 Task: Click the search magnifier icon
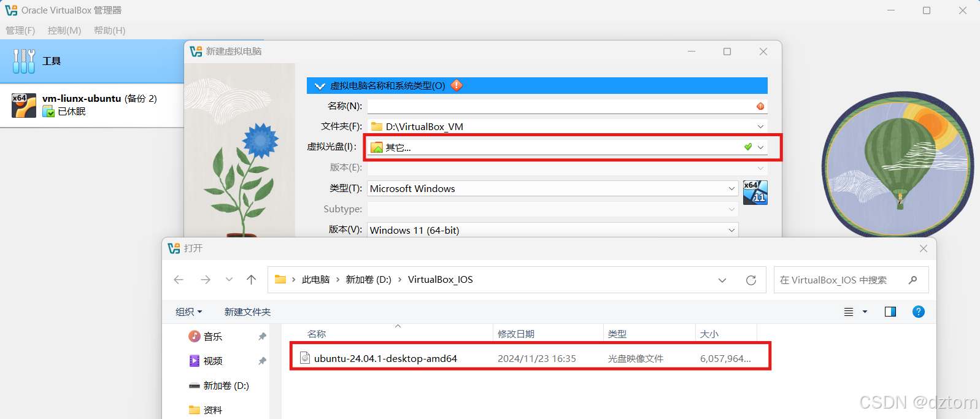[913, 280]
